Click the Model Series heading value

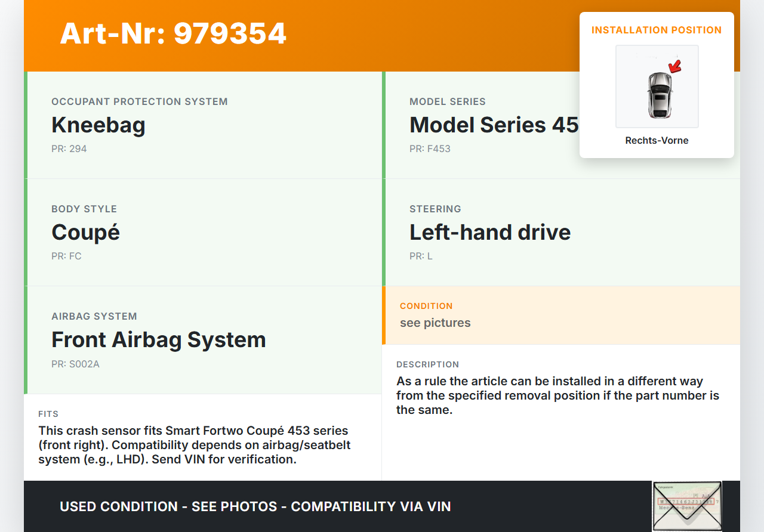click(494, 125)
